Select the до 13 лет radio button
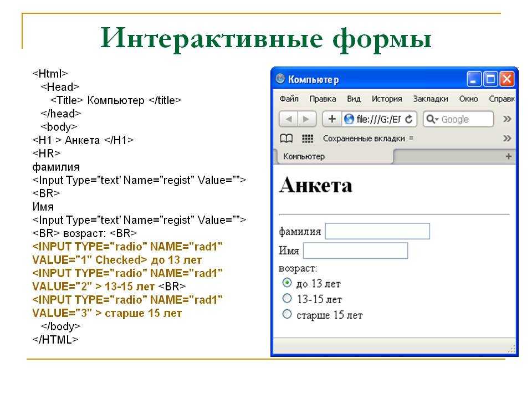Viewport: 532px width, 399px height. pos(287,282)
